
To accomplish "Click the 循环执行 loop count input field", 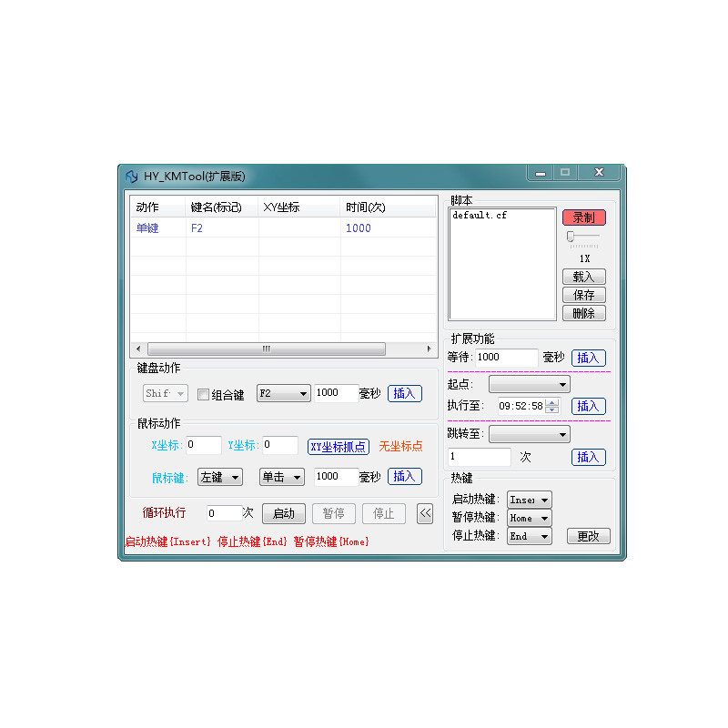I will [224, 513].
